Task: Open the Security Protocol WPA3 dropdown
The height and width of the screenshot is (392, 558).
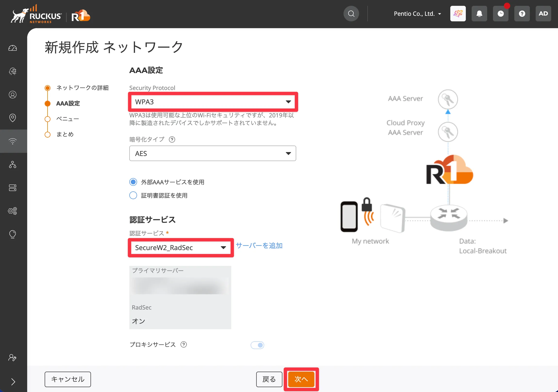Action: [213, 102]
